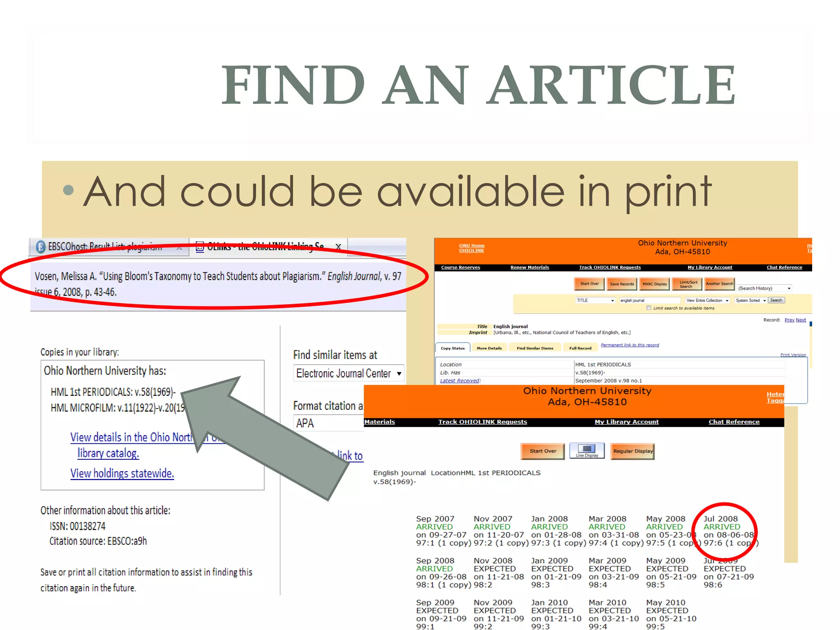
Task: Open the Find Similar Items tab
Action: coord(535,348)
